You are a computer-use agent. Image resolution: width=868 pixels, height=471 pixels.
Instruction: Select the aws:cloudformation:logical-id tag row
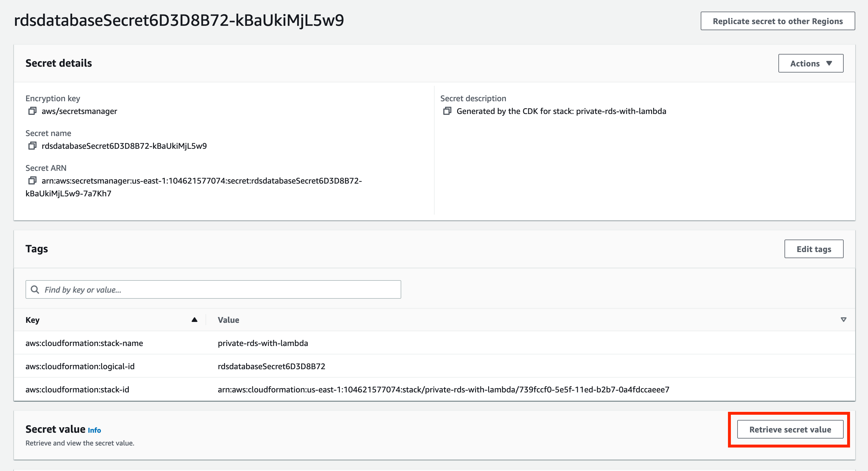click(x=80, y=366)
